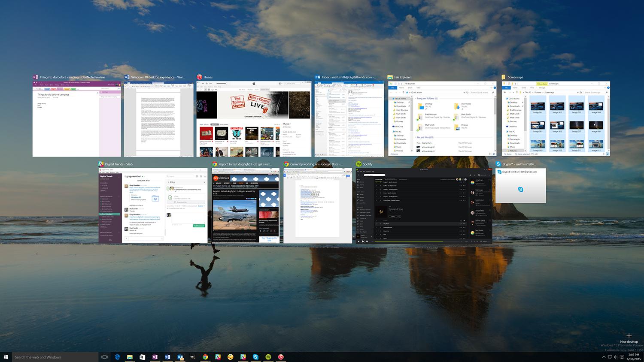Bring up the Outlook Inbox window

(349, 119)
